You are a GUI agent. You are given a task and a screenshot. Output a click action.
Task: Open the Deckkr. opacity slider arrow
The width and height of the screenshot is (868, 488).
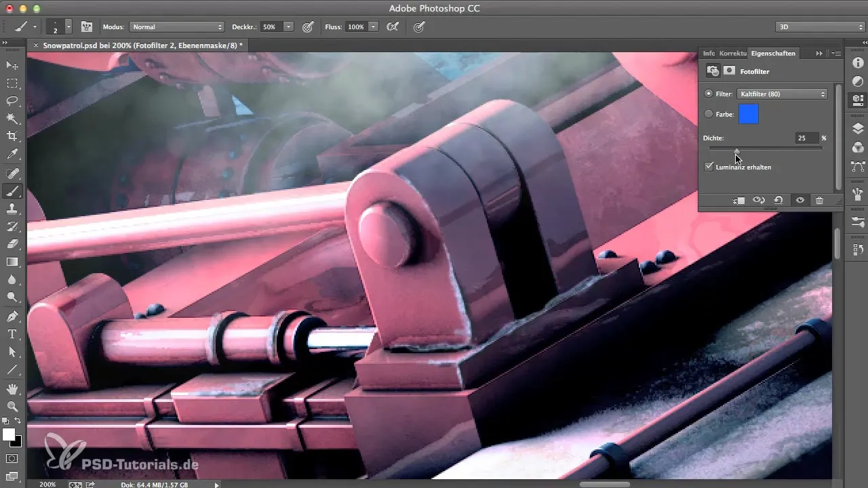(288, 27)
